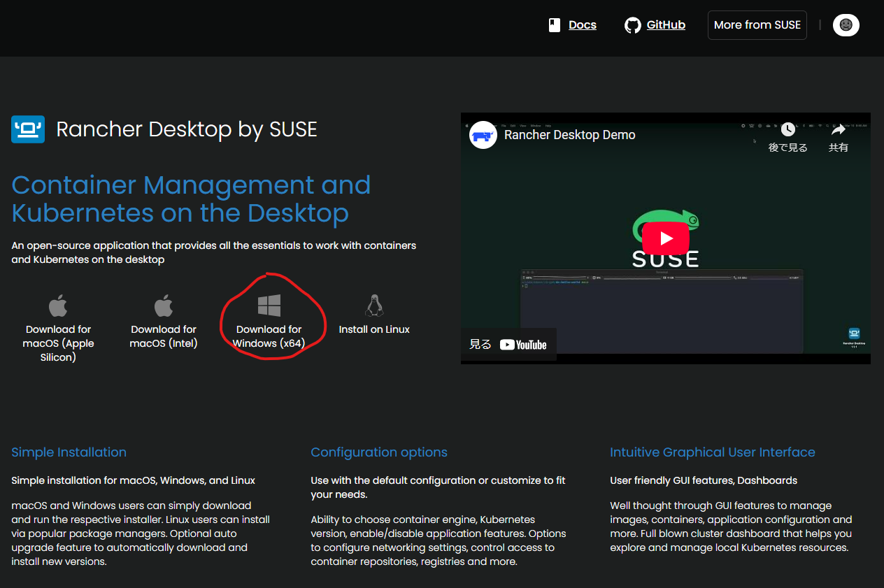
Task: Click the Watch later clock icon
Action: click(788, 129)
